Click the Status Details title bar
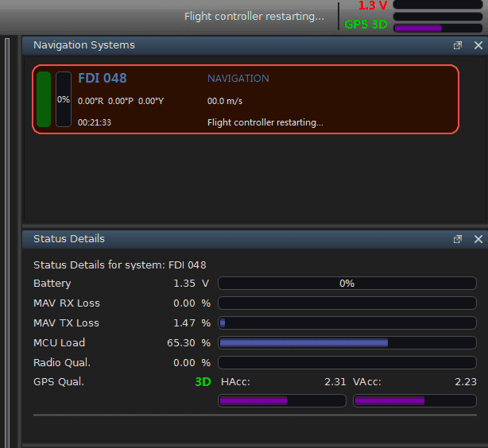This screenshot has height=448, width=488. [238, 239]
